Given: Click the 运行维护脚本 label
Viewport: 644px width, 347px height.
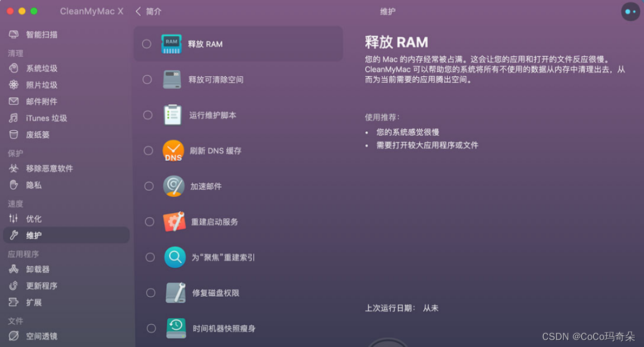Looking at the screenshot, I should coord(213,115).
